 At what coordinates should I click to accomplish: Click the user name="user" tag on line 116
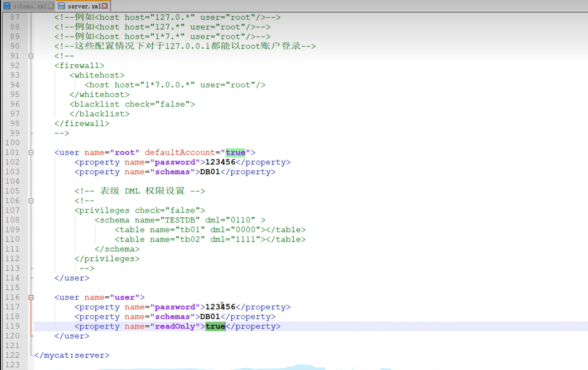point(100,297)
